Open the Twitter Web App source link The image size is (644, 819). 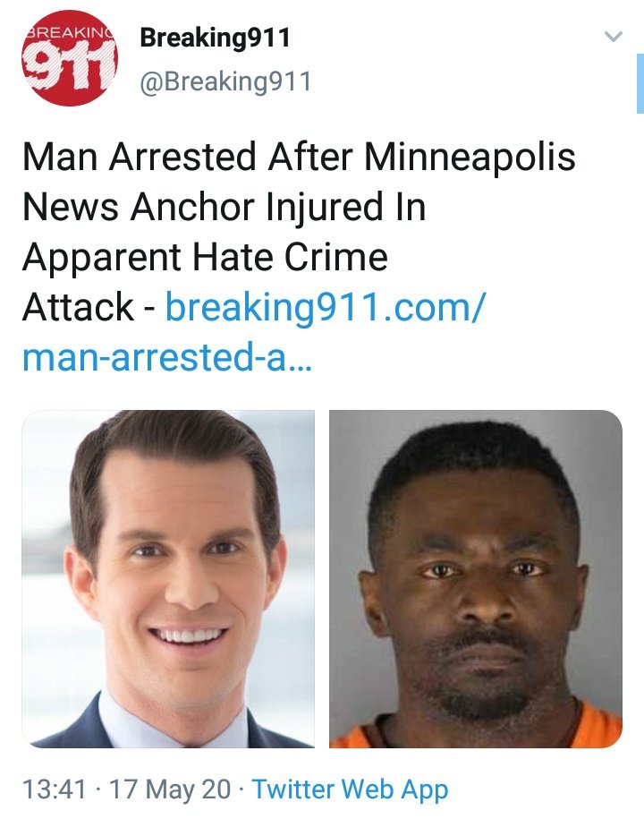pos(351,789)
